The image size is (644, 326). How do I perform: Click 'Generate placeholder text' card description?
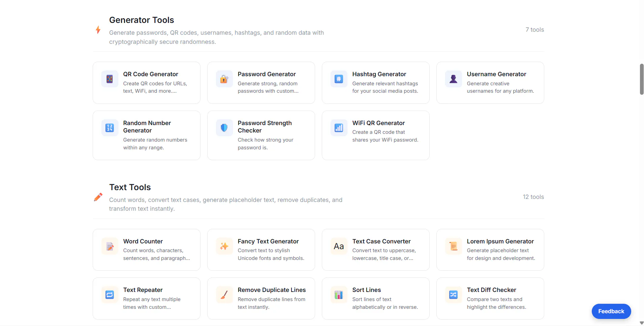coord(501,254)
